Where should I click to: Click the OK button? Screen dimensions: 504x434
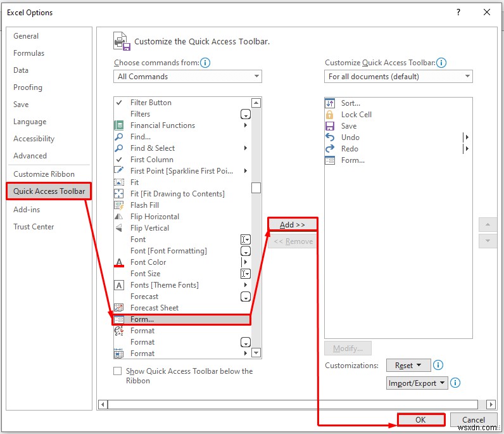421,420
